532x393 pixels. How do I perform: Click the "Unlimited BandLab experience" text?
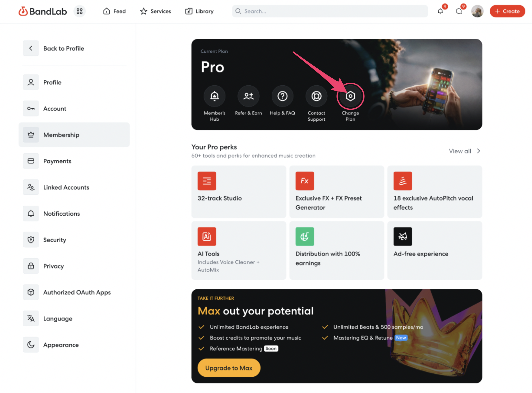point(249,327)
